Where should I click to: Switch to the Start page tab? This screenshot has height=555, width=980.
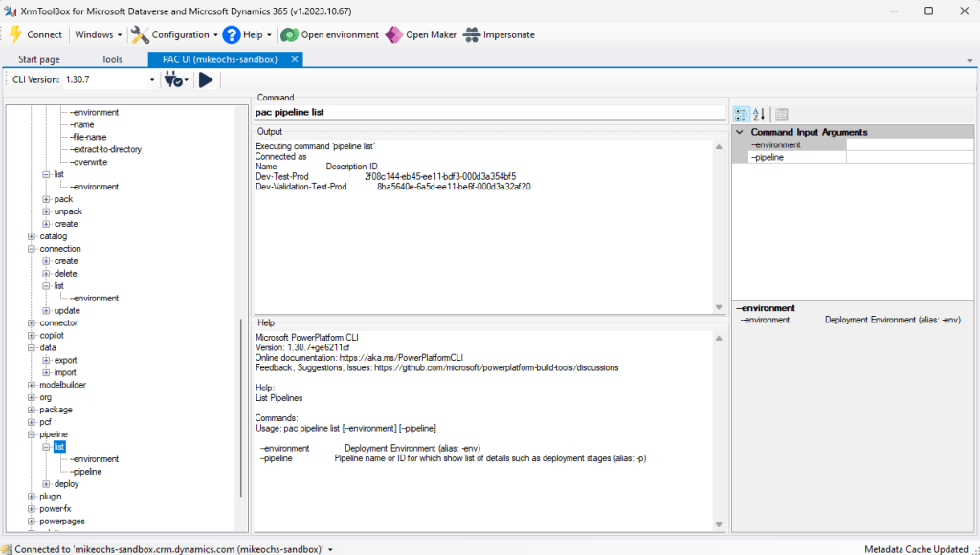38,59
